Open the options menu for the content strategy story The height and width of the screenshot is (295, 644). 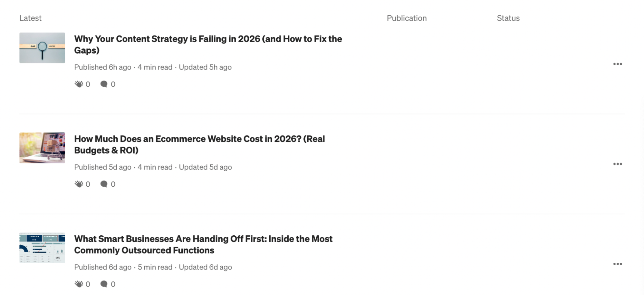pyautogui.click(x=619, y=64)
